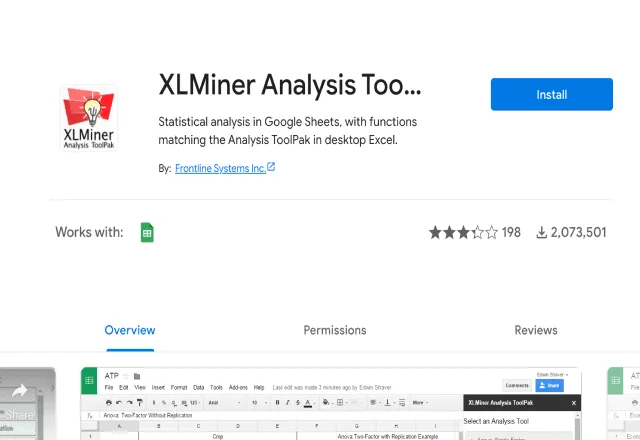The width and height of the screenshot is (640, 440).
Task: Click the horizontal align icon in preview toolbar
Action: [x=373, y=402]
